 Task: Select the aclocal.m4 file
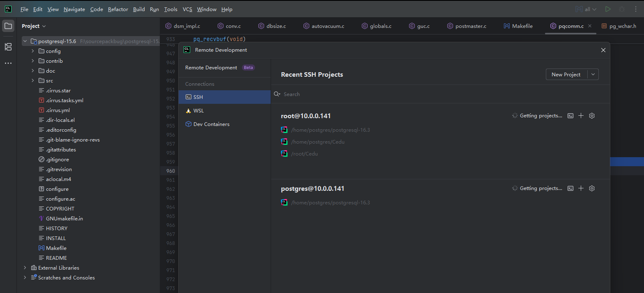55,179
